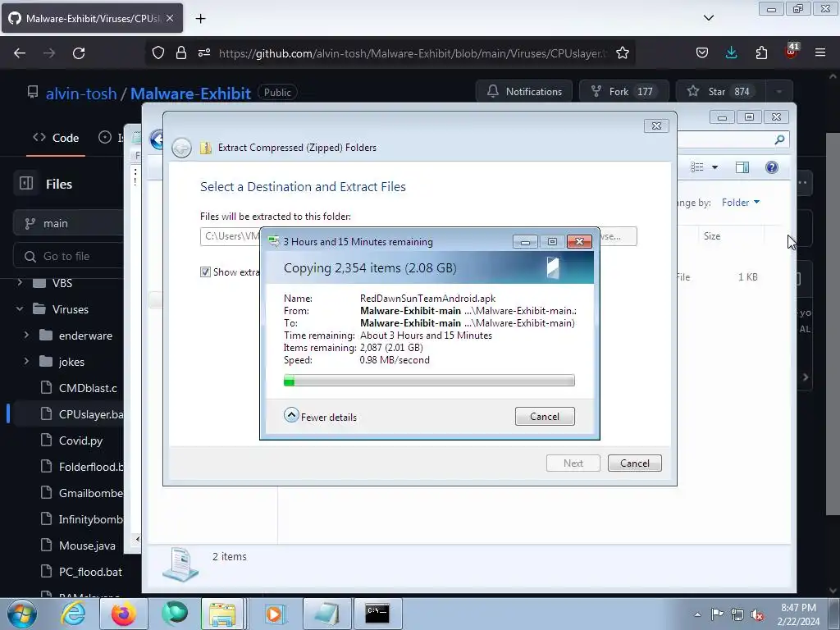Click GitHub Notifications button
Viewport: 840px width, 630px height.
[x=524, y=92]
